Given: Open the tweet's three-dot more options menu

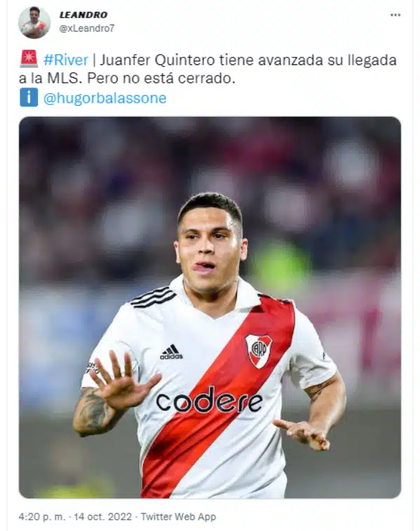Looking at the screenshot, I should click(395, 15).
